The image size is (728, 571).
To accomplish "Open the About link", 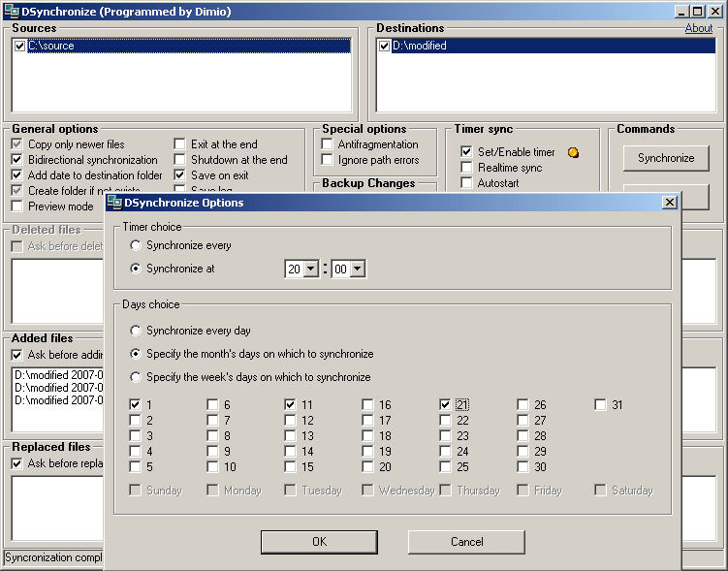I will (x=698, y=28).
